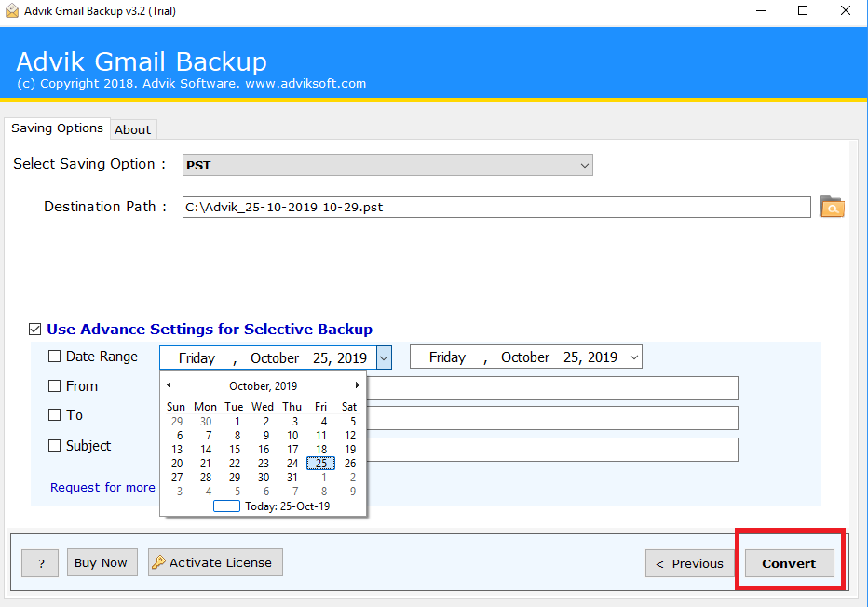
Task: Open Request for more link
Action: tap(102, 488)
